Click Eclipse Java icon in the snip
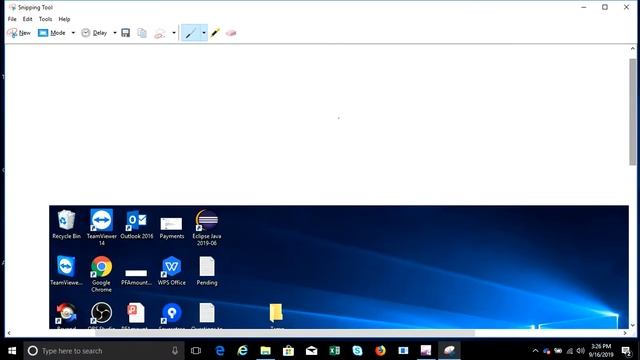This screenshot has width=640, height=360. [207, 227]
